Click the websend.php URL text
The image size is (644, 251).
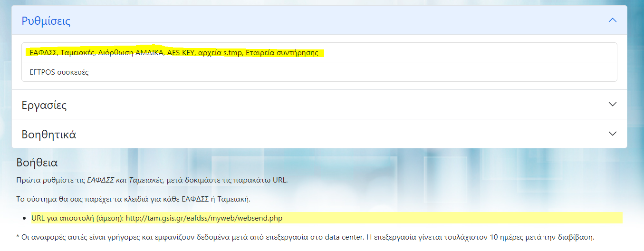[x=204, y=218]
